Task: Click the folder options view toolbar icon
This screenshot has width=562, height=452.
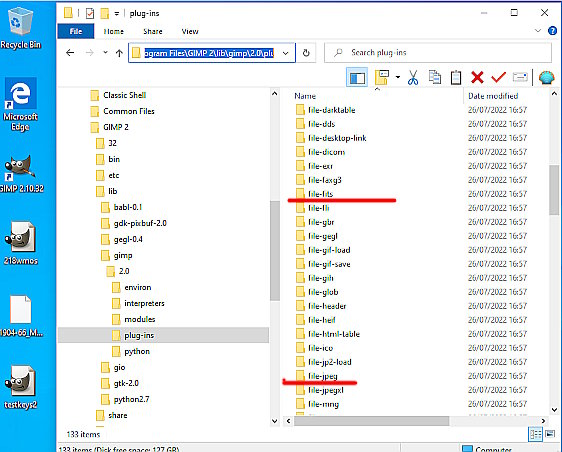Action: pos(382,77)
